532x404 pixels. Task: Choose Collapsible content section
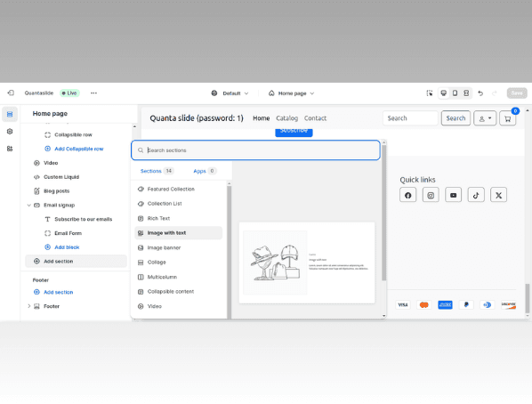(x=179, y=292)
